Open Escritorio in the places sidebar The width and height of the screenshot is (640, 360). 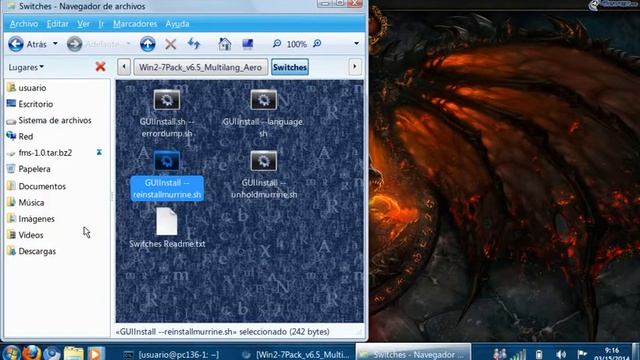[36, 104]
